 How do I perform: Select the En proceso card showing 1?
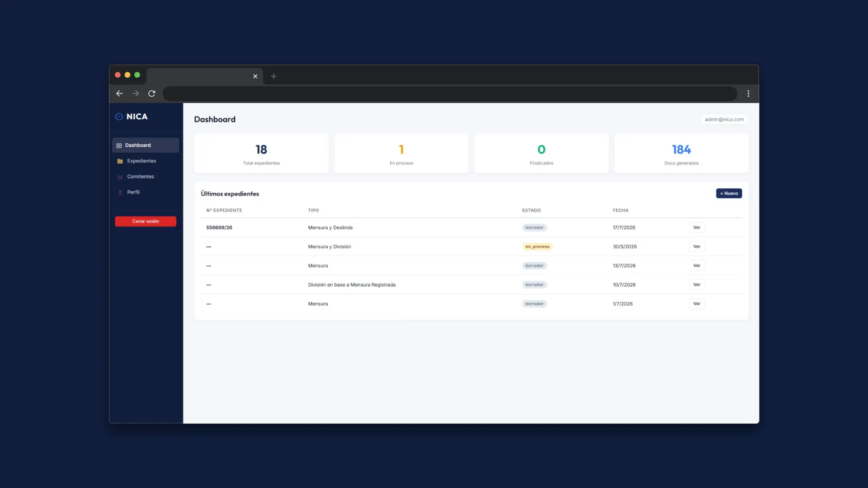401,154
